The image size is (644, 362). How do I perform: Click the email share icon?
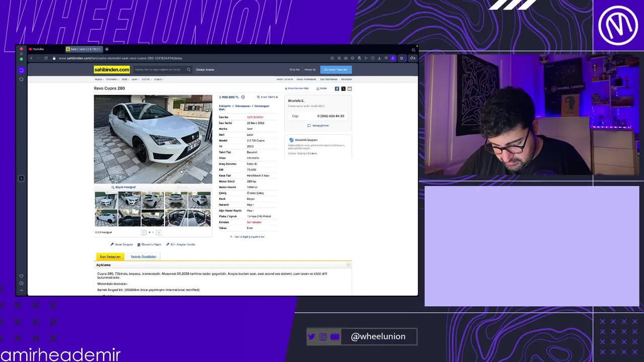coord(350,88)
